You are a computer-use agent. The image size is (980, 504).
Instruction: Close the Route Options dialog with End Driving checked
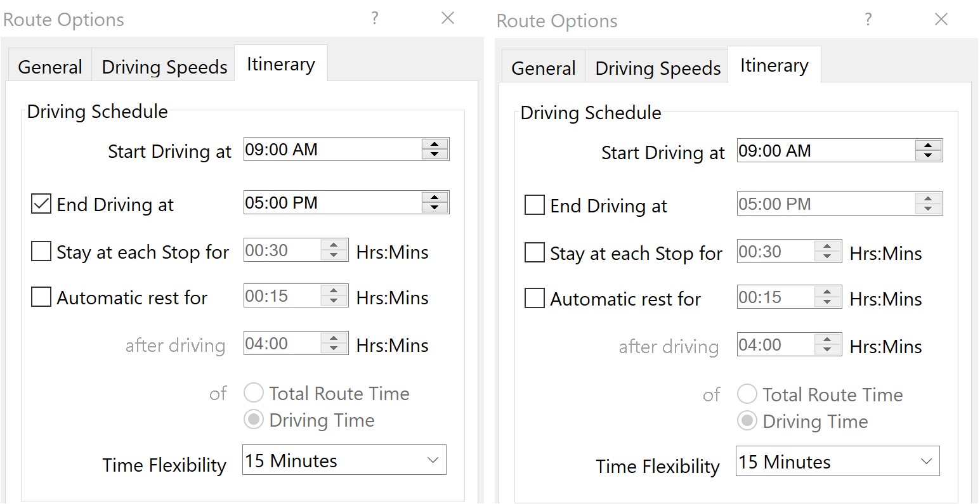click(x=448, y=18)
